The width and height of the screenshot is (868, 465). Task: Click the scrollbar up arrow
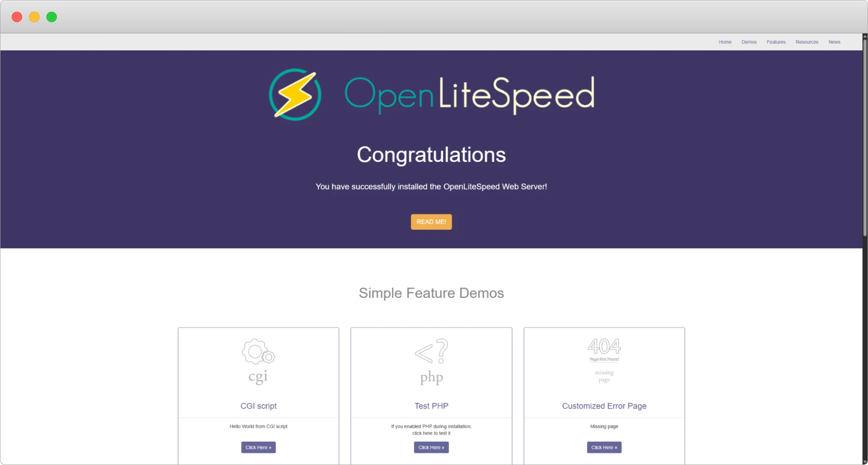[x=865, y=36]
